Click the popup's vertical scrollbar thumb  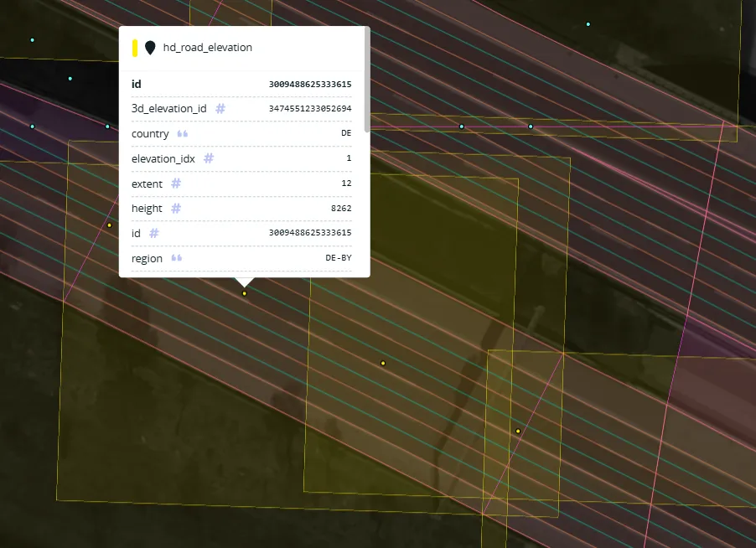pyautogui.click(x=367, y=80)
